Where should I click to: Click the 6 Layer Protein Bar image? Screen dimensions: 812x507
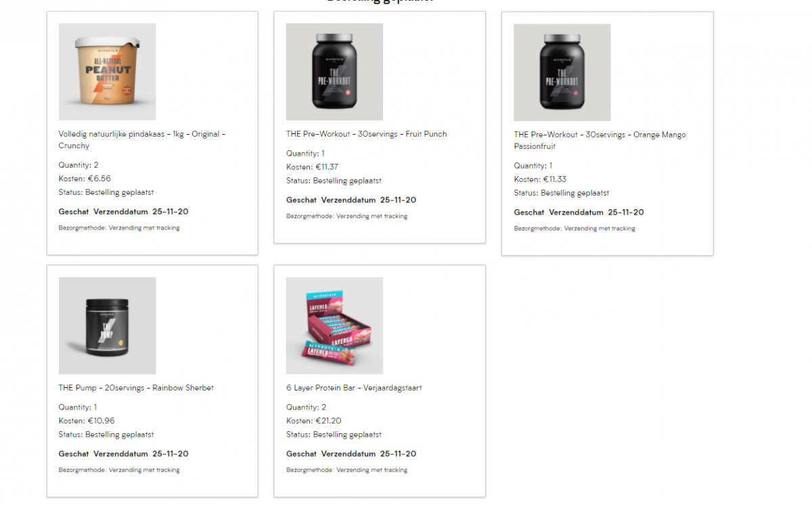point(334,326)
